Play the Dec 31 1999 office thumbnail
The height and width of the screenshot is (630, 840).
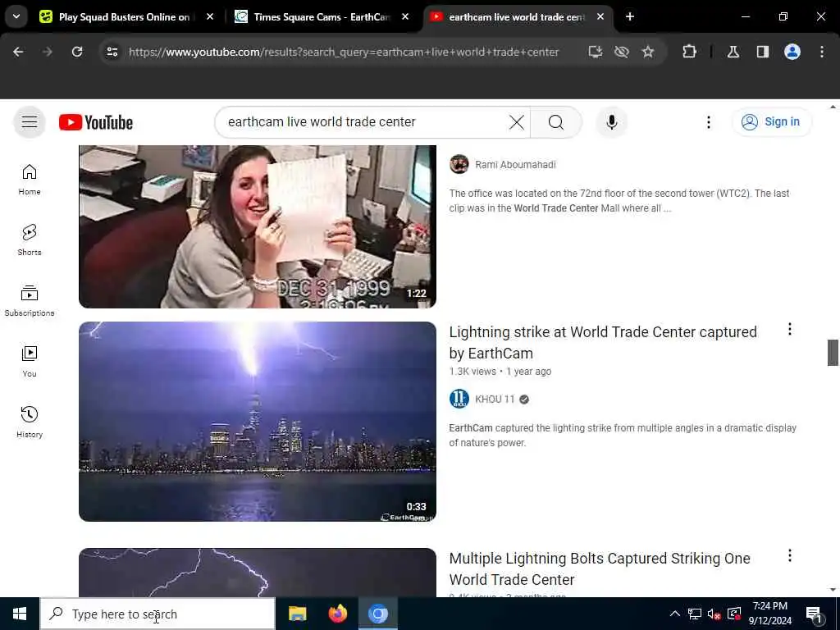257,226
